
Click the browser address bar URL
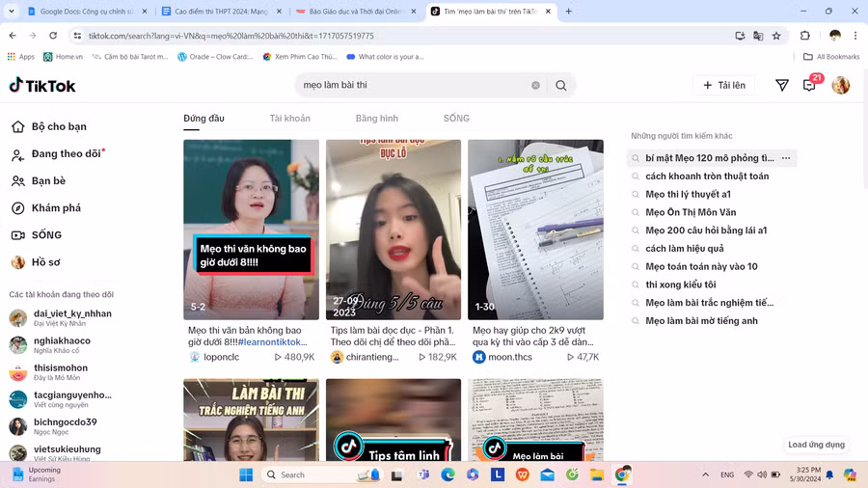click(231, 36)
